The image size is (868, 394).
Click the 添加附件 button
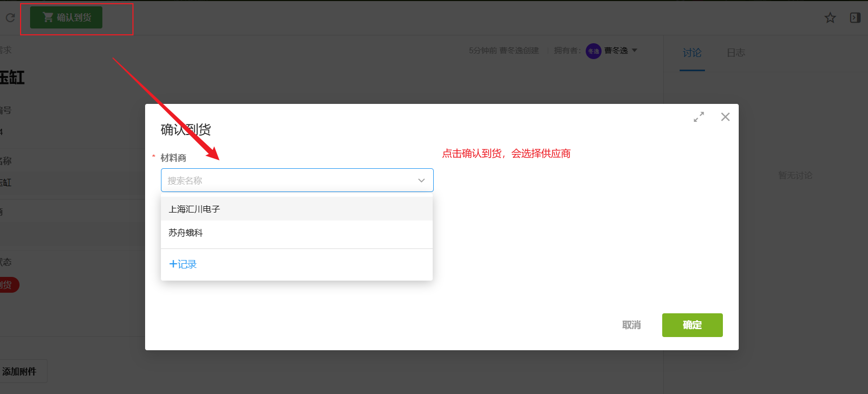(20, 371)
